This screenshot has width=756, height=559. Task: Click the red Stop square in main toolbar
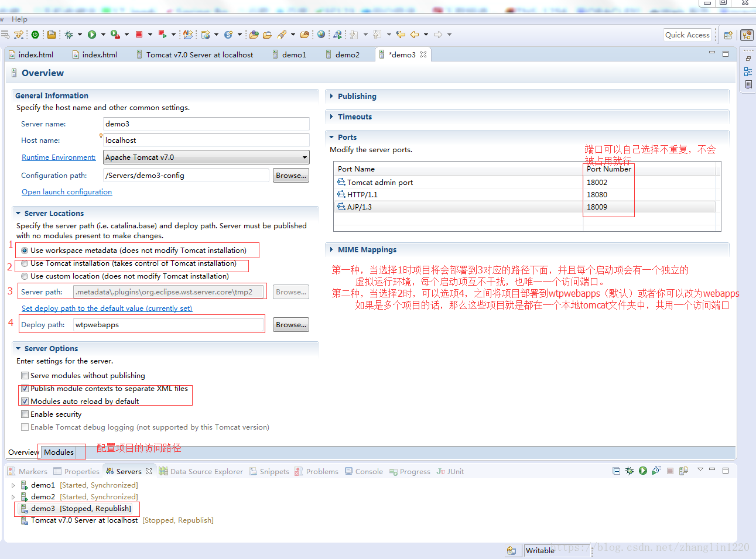pyautogui.click(x=139, y=35)
